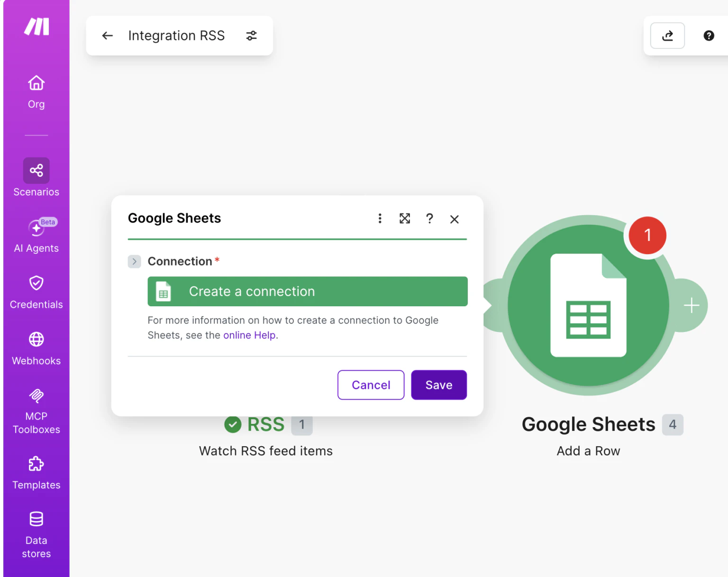Screen dimensions: 728x577
Task: Go back using the arrow icon
Action: [108, 36]
